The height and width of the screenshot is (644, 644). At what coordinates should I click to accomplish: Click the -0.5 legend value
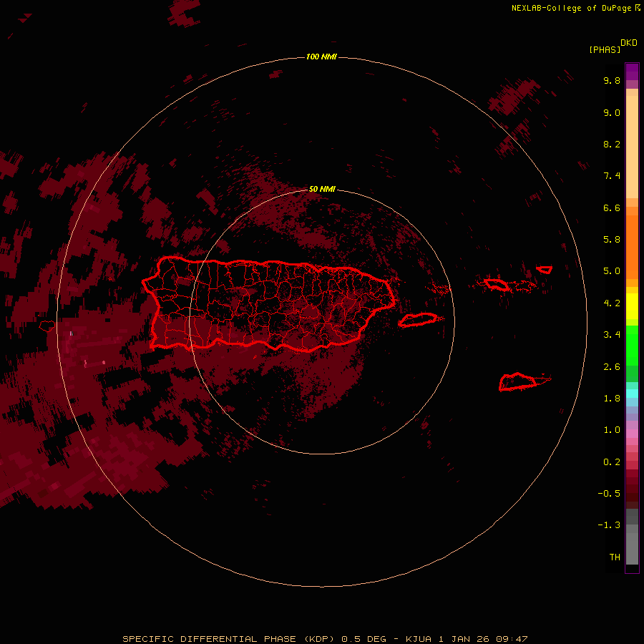tap(609, 494)
